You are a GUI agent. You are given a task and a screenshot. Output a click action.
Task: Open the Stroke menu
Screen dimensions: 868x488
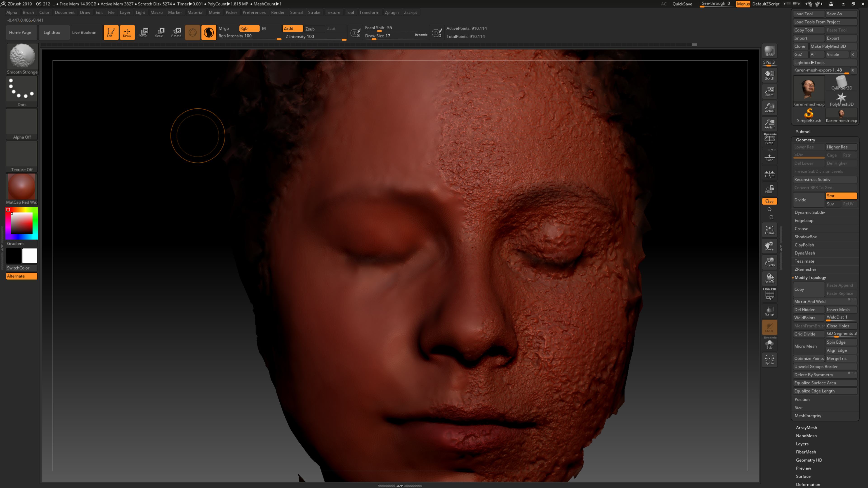[314, 12]
